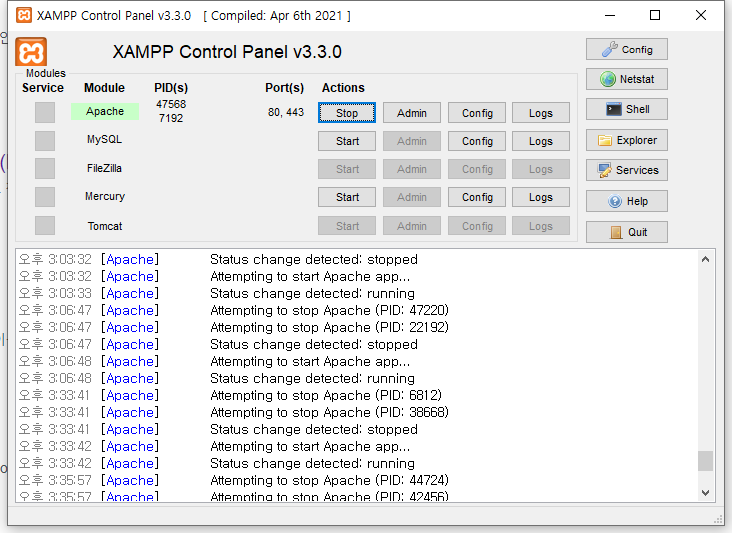
Task: Start the MySQL module
Action: click(347, 141)
